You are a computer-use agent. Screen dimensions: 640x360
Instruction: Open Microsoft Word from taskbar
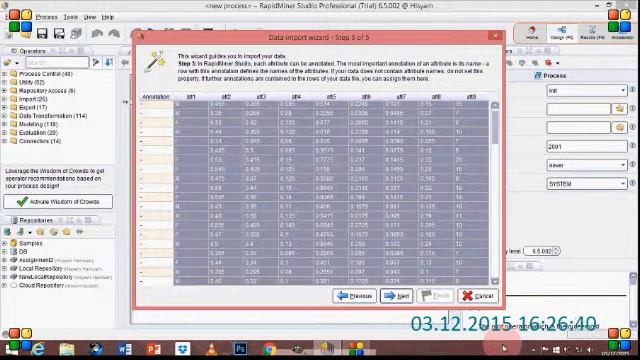click(x=124, y=349)
